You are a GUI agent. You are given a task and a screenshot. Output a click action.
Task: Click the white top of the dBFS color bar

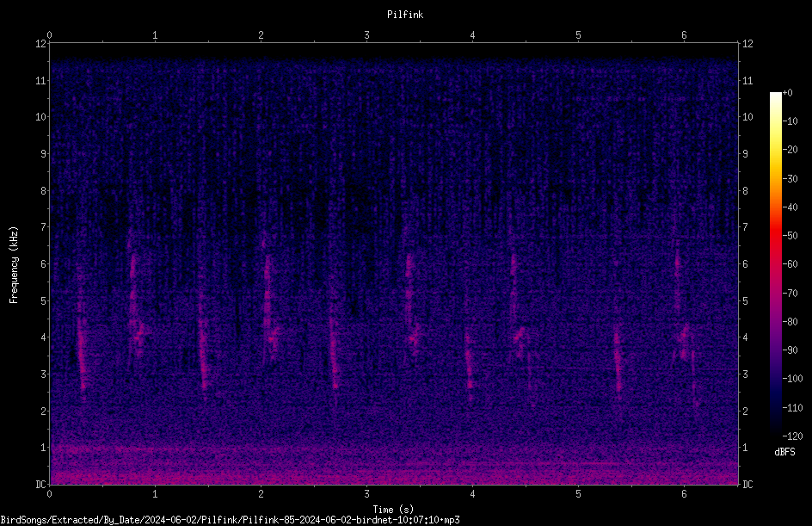tap(775, 98)
